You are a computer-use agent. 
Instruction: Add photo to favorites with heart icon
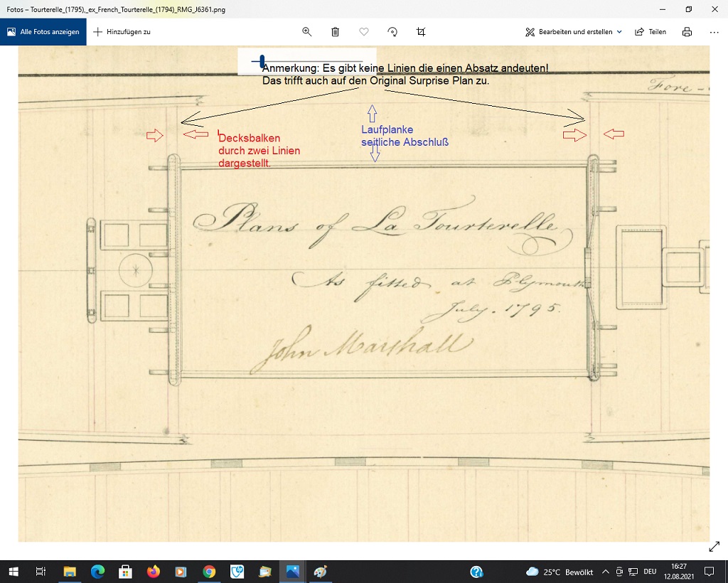pyautogui.click(x=363, y=32)
